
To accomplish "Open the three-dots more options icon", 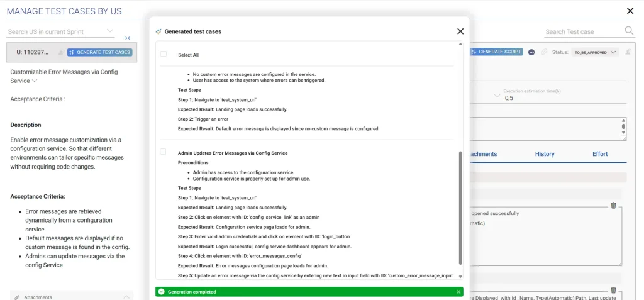I will click(531, 52).
